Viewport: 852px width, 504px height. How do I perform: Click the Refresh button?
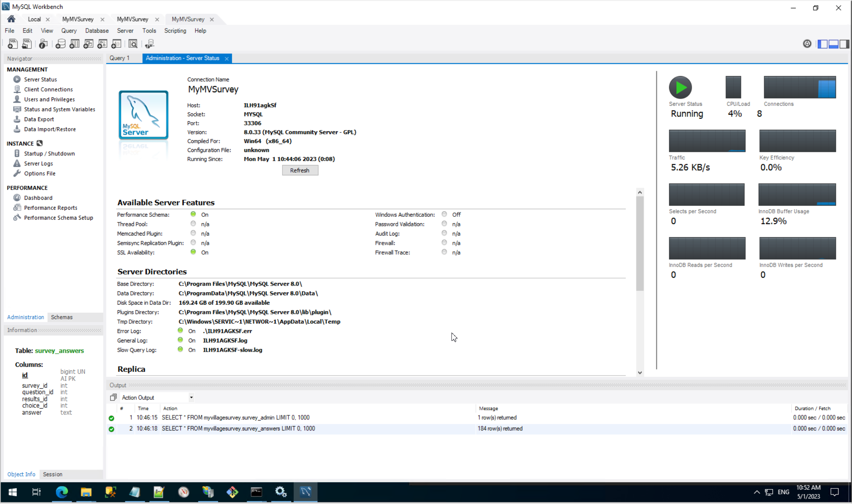click(x=300, y=170)
